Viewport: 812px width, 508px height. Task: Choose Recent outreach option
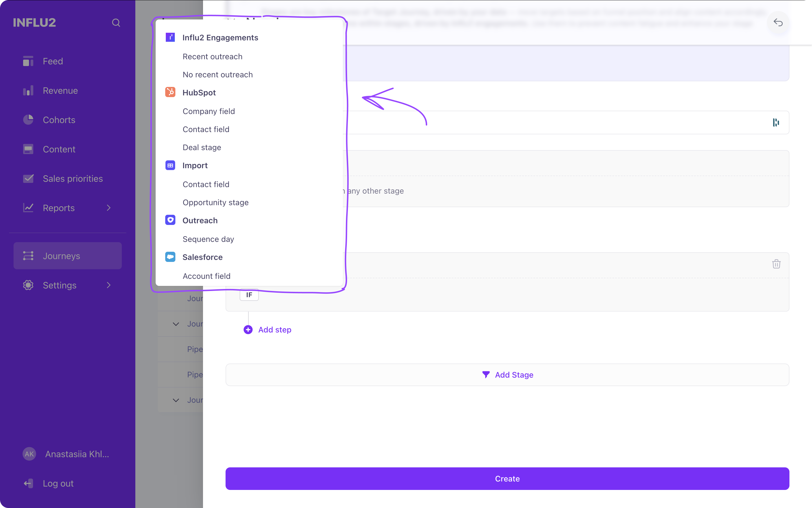pyautogui.click(x=212, y=56)
